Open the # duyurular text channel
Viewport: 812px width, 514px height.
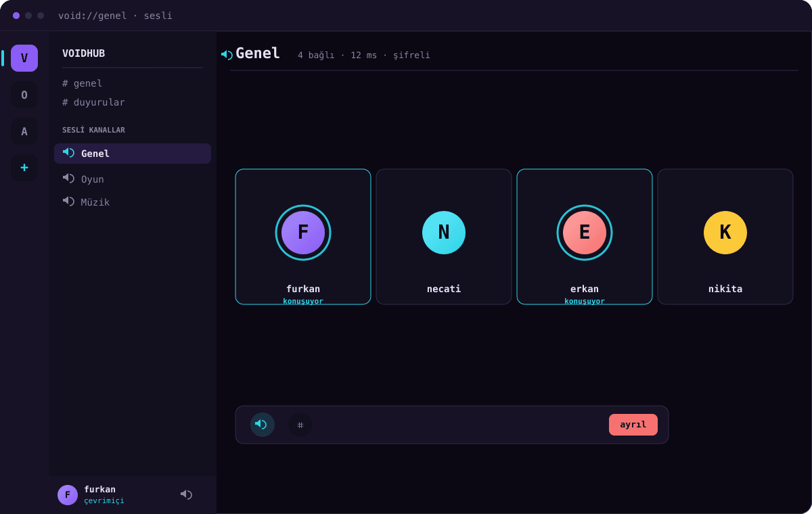click(x=93, y=102)
